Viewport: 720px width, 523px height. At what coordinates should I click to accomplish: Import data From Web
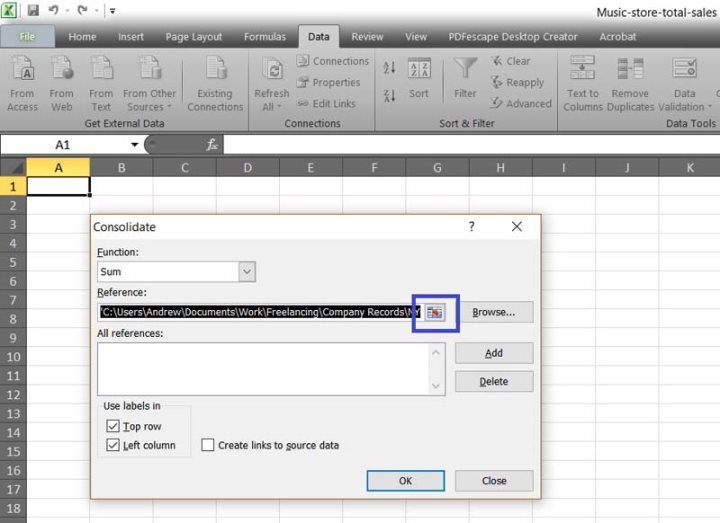point(62,84)
